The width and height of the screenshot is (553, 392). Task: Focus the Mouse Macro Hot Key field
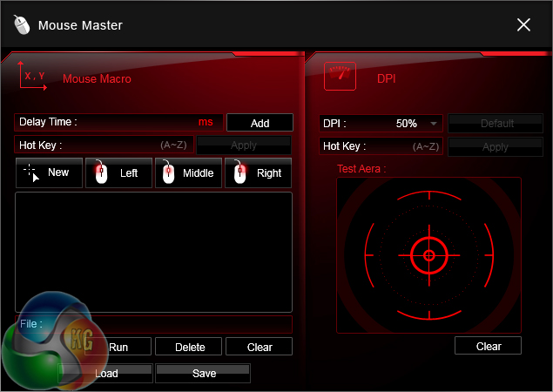(x=104, y=145)
